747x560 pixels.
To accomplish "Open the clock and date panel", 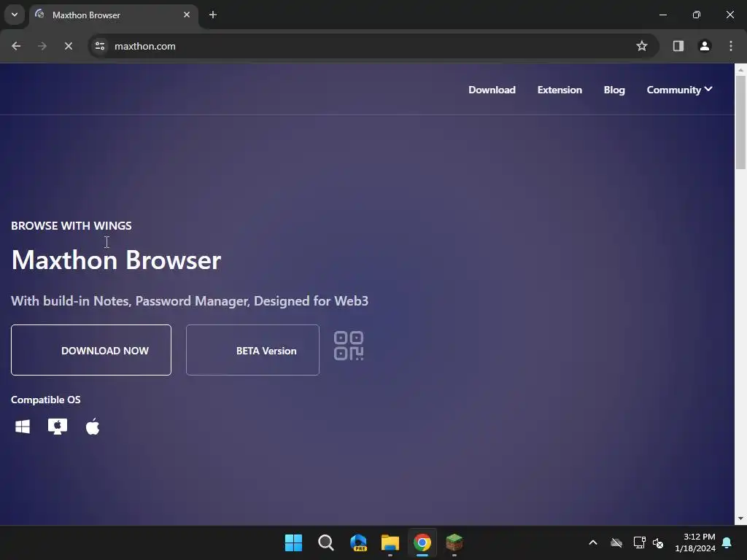I will pos(695,542).
